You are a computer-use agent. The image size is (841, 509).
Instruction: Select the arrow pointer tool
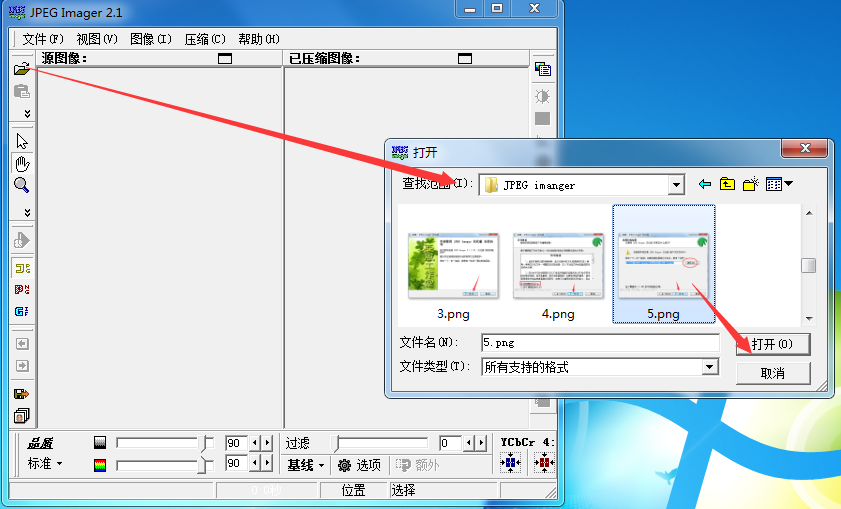tap(22, 141)
